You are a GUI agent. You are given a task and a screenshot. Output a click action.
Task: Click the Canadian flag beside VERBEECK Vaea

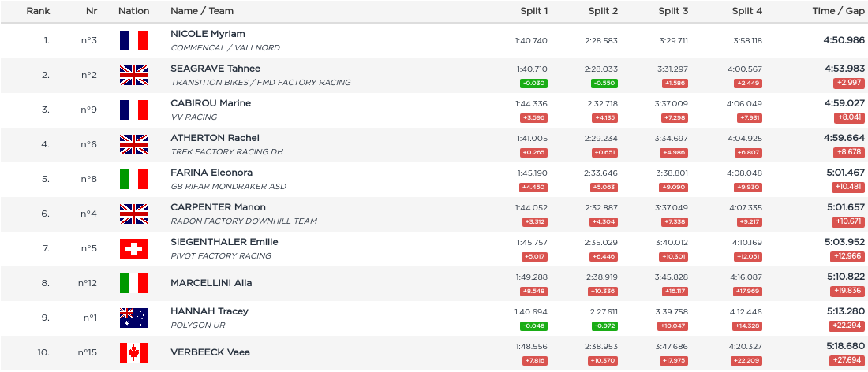coord(133,352)
